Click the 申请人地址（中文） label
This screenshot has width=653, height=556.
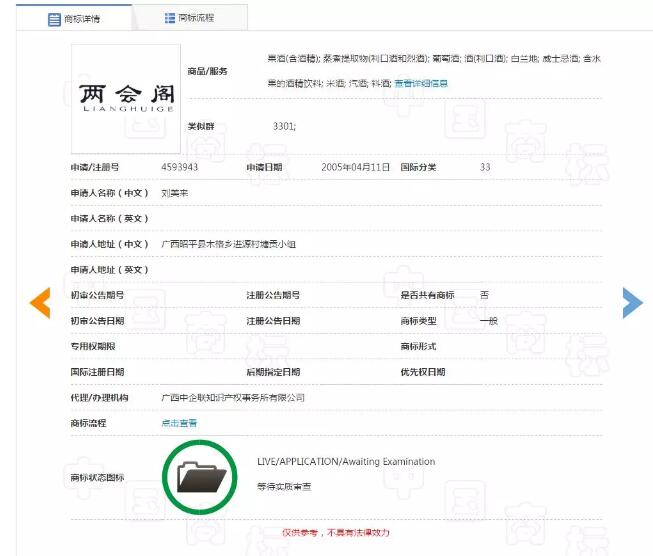(110, 244)
